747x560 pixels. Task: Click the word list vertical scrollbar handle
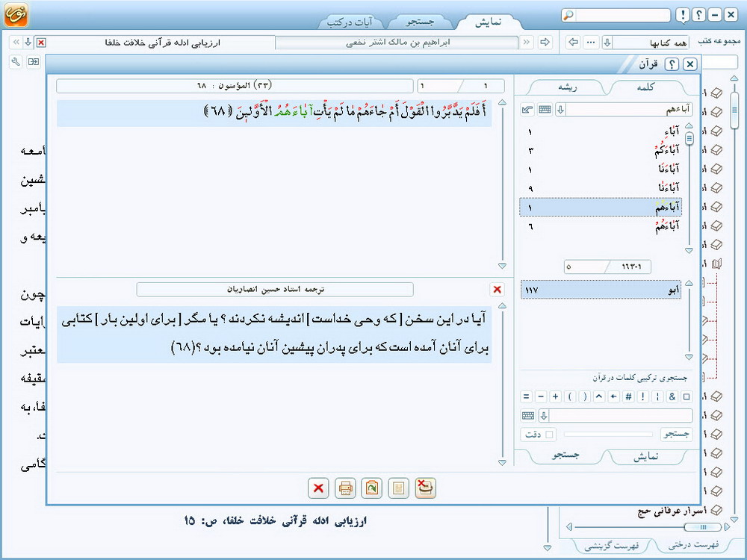click(x=689, y=139)
